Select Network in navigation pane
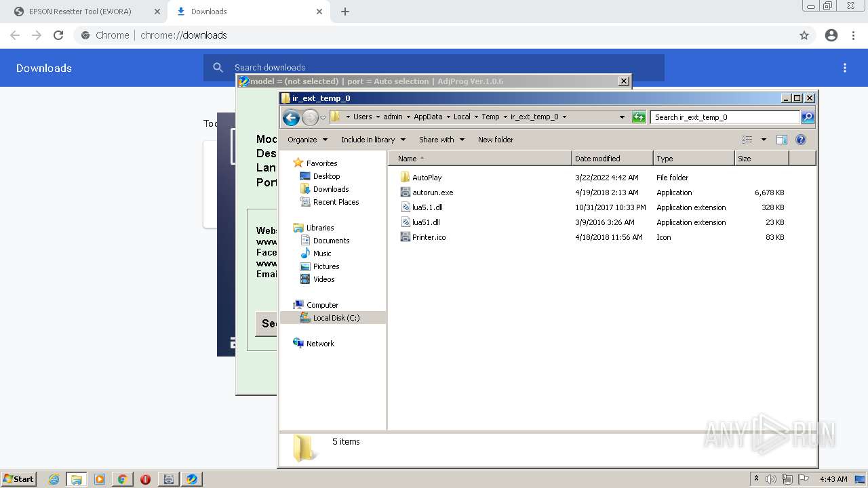The width and height of the screenshot is (868, 488). point(320,344)
